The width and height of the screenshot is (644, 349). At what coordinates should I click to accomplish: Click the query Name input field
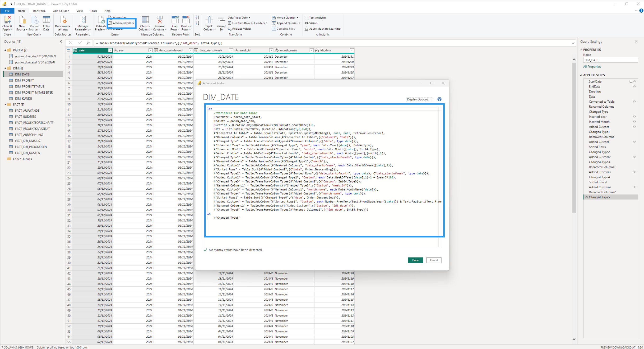[x=610, y=60]
